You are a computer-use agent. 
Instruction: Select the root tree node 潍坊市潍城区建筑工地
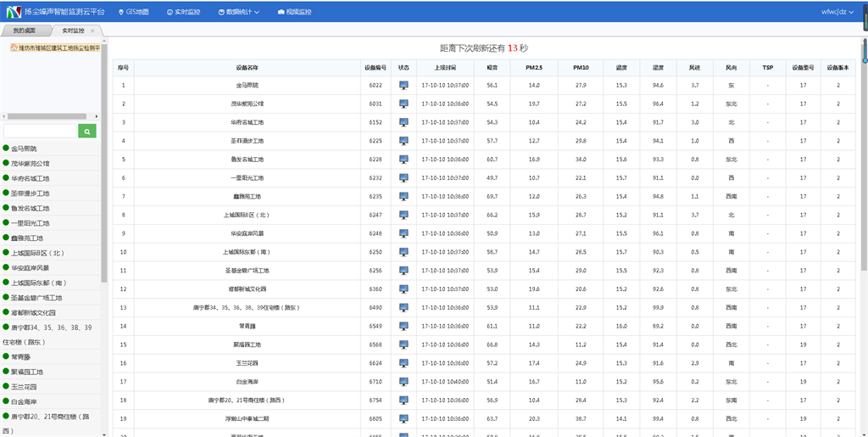tap(54, 48)
